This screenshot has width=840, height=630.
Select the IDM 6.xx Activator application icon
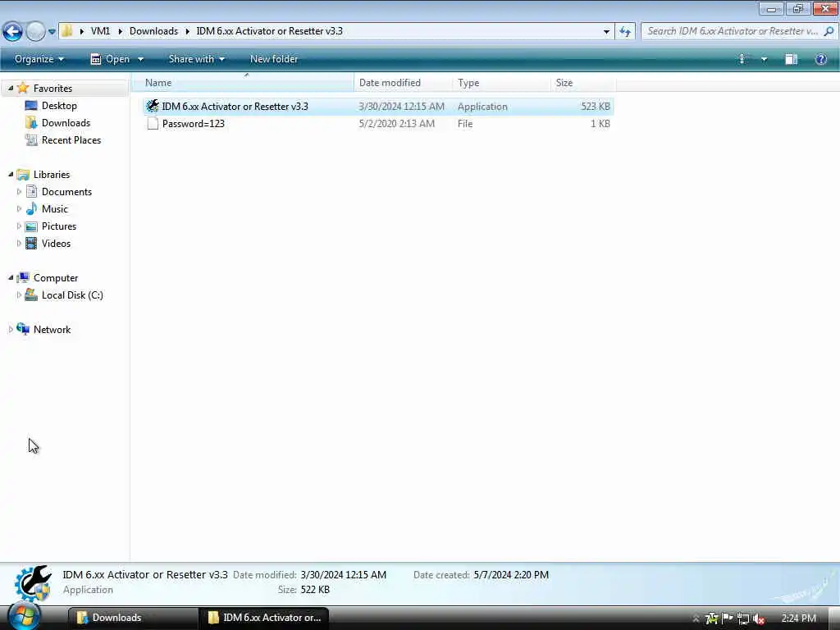[x=153, y=106]
